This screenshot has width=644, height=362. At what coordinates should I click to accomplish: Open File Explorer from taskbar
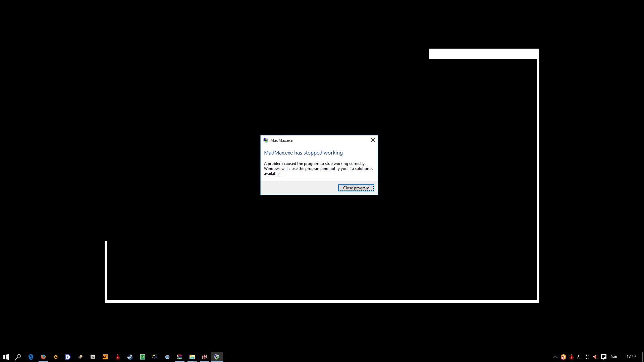tap(192, 357)
